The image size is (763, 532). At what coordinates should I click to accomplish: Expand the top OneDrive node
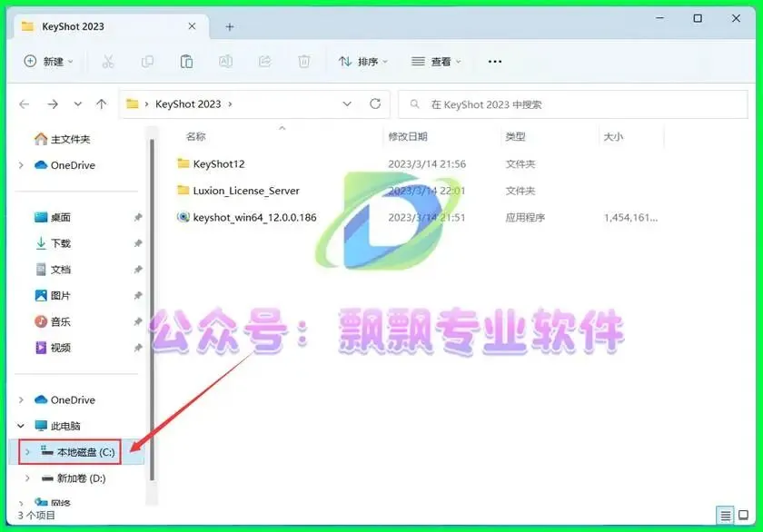point(21,165)
